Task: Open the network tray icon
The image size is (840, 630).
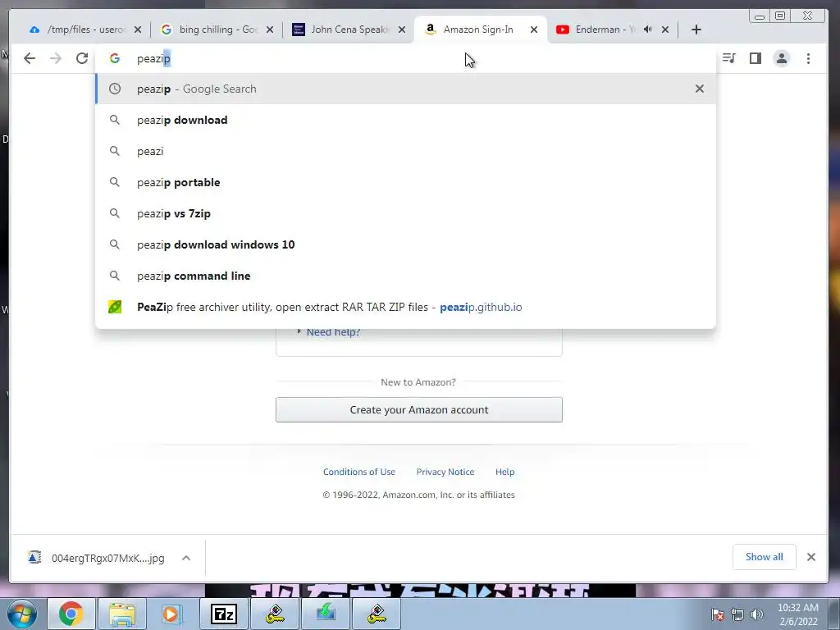Action: click(x=737, y=614)
